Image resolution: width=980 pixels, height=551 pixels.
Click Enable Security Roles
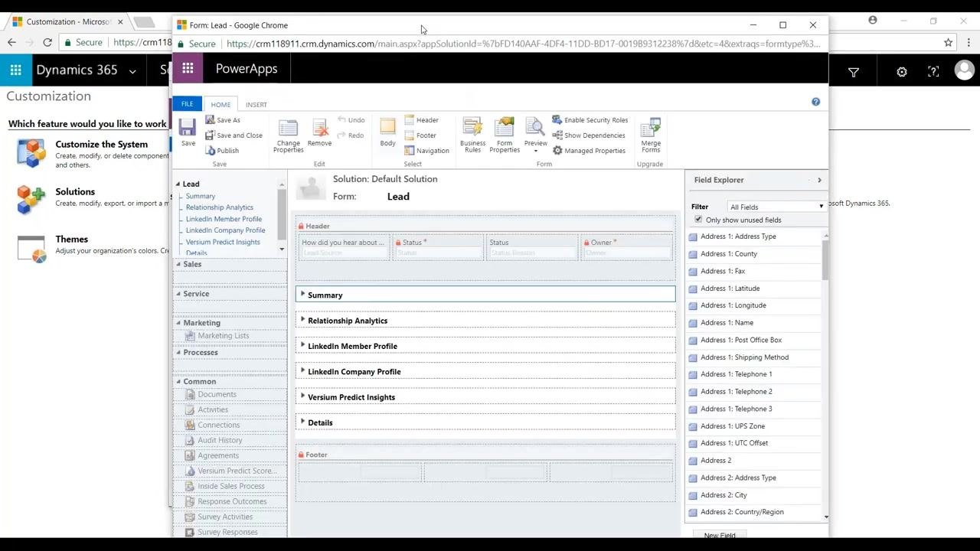[590, 120]
